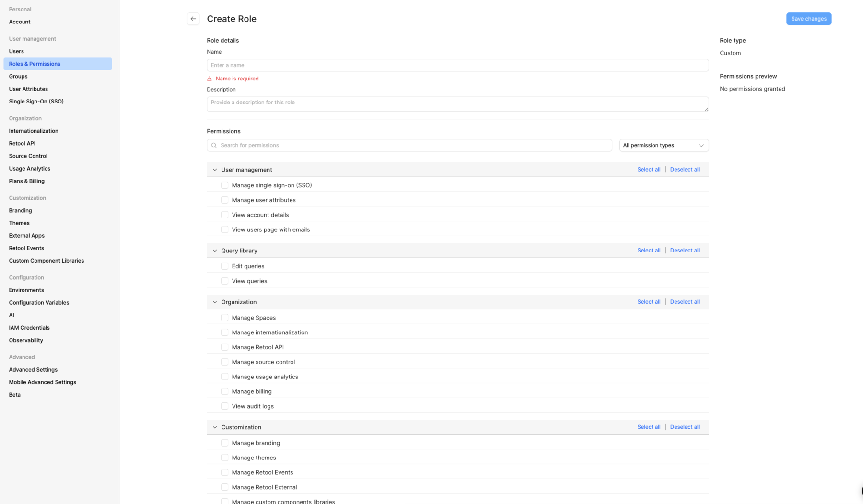Focus the role Name input field
This screenshot has height=504, width=863.
pos(457,65)
